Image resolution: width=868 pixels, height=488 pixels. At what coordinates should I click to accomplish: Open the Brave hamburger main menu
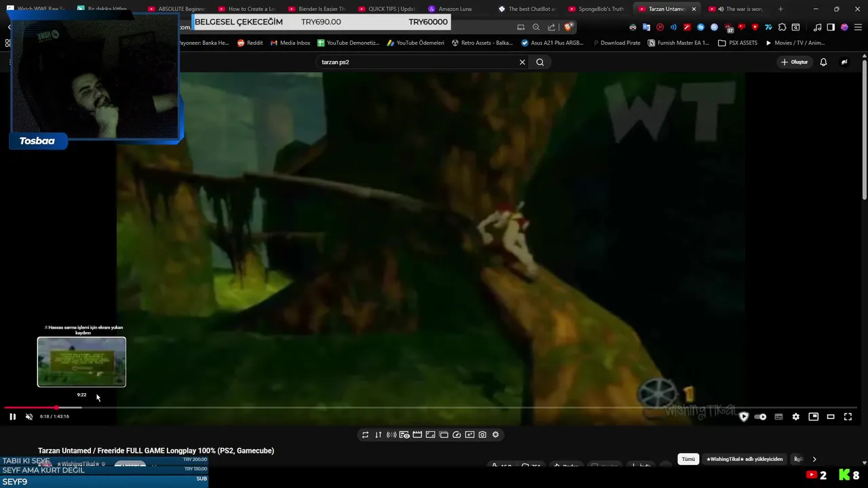point(858,27)
